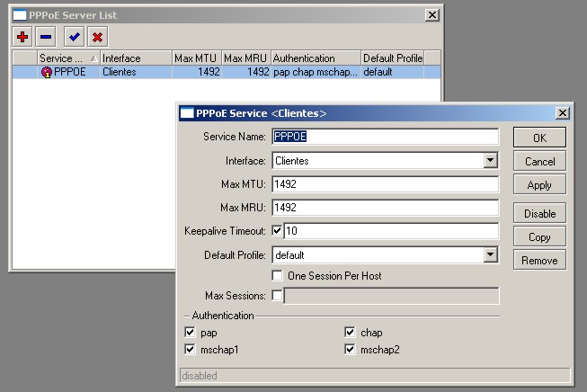Screen dimensions: 587x392
Task: Add a new PPPoE server with plus icon
Action: (x=22, y=37)
